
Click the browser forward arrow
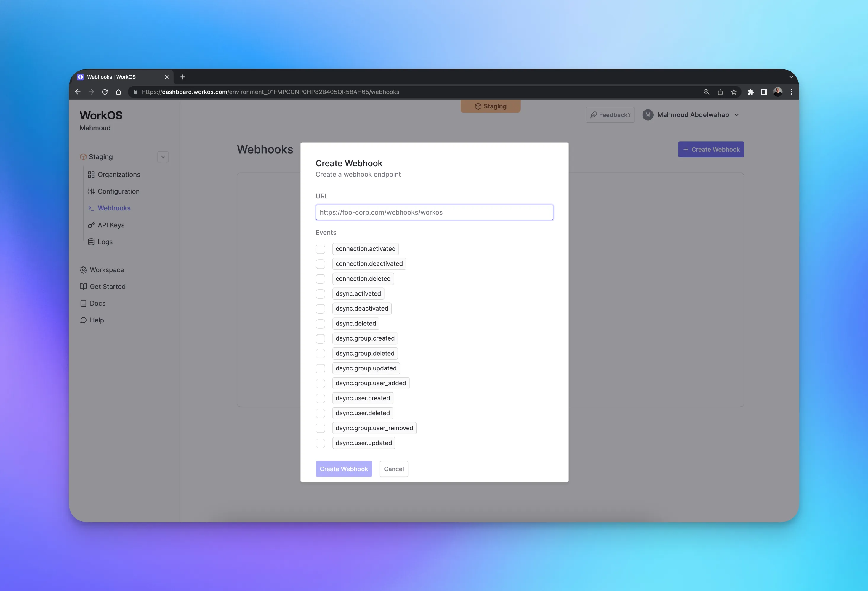91,92
